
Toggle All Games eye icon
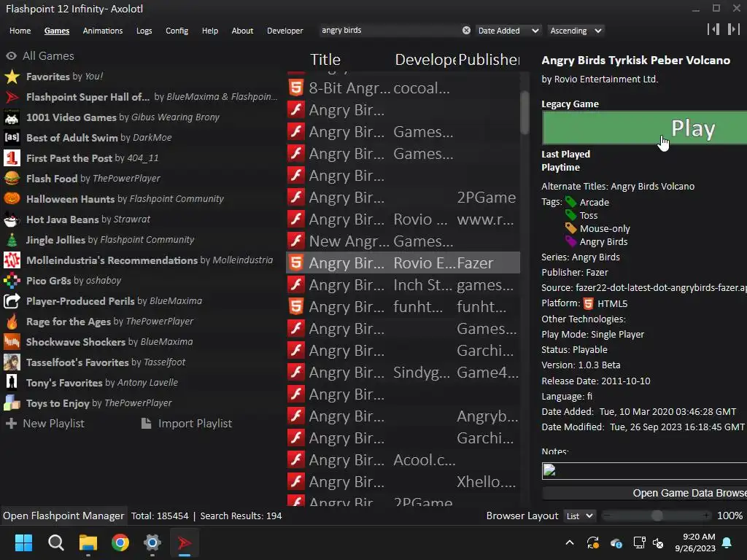point(12,55)
